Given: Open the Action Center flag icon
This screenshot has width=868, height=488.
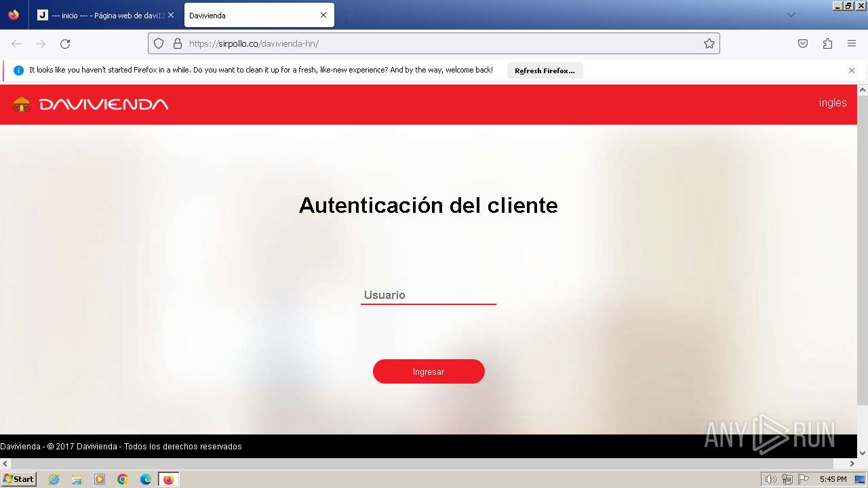Looking at the screenshot, I should (x=804, y=479).
